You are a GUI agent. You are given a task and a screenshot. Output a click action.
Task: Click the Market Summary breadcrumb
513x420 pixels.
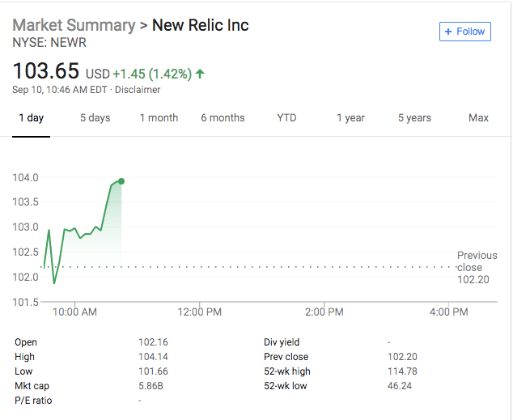(x=74, y=25)
